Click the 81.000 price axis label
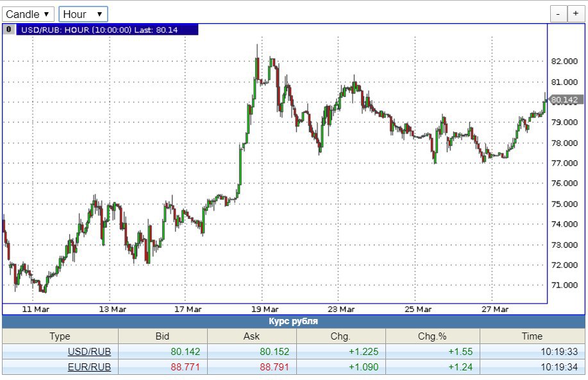The width and height of the screenshot is (588, 380). [564, 82]
